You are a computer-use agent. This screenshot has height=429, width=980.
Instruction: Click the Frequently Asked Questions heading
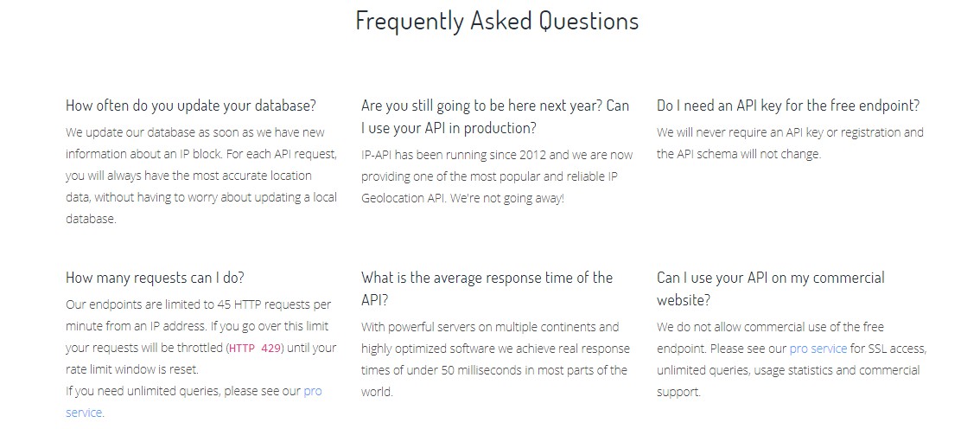pyautogui.click(x=497, y=21)
